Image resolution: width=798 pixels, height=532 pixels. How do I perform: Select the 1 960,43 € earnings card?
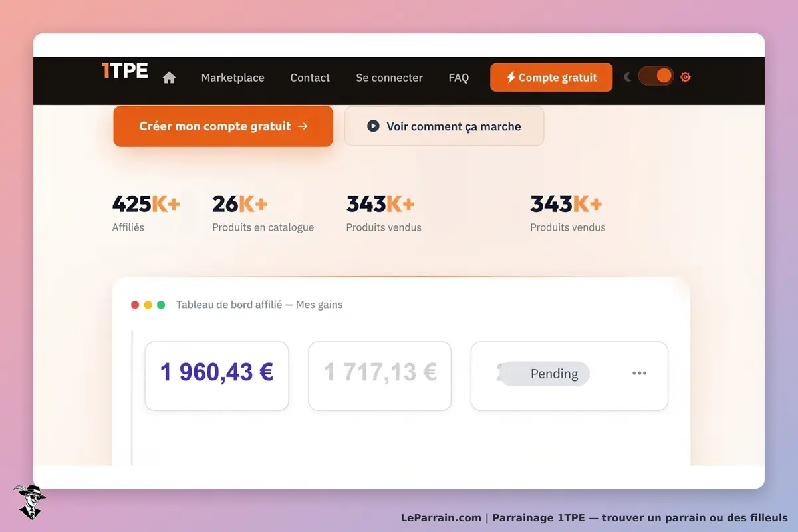217,376
